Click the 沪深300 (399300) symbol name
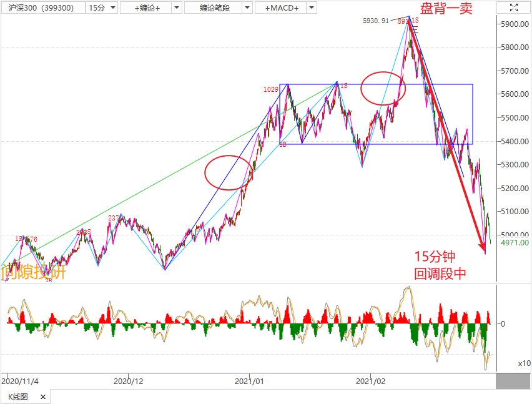The image size is (532, 404). [41, 7]
